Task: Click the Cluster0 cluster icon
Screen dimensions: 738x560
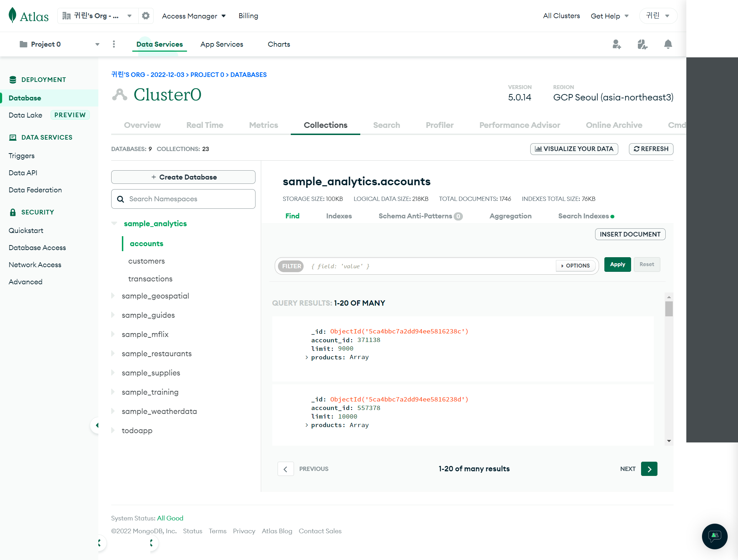Action: click(120, 94)
